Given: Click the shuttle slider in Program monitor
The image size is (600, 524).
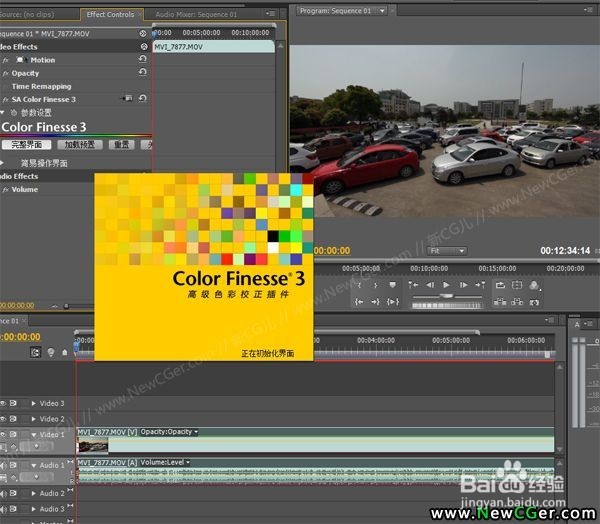Looking at the screenshot, I should click(x=447, y=296).
